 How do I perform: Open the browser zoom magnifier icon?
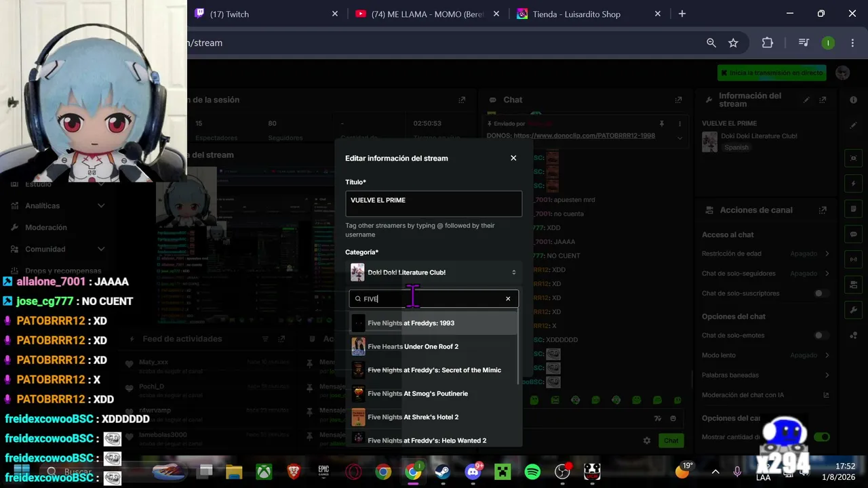pos(711,43)
